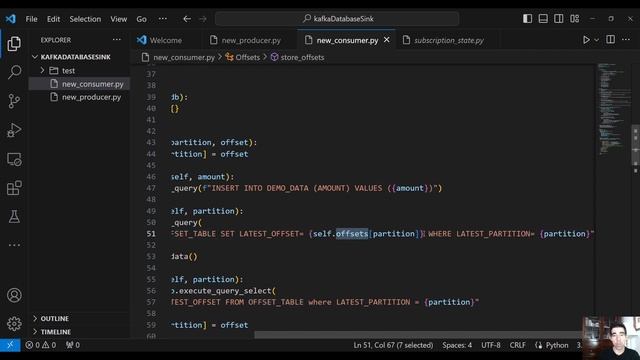Change indentation via Spaces: 4
The image size is (640, 360).
point(457,345)
